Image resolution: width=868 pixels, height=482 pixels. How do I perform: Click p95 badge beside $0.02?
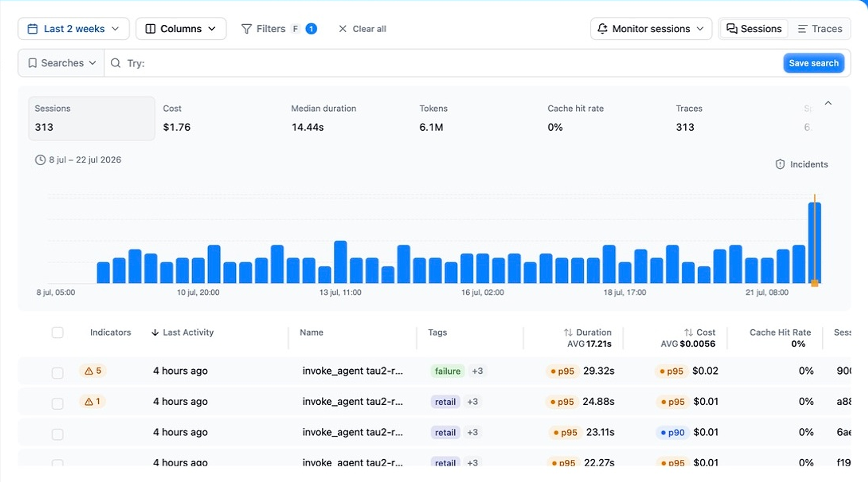[x=671, y=371]
